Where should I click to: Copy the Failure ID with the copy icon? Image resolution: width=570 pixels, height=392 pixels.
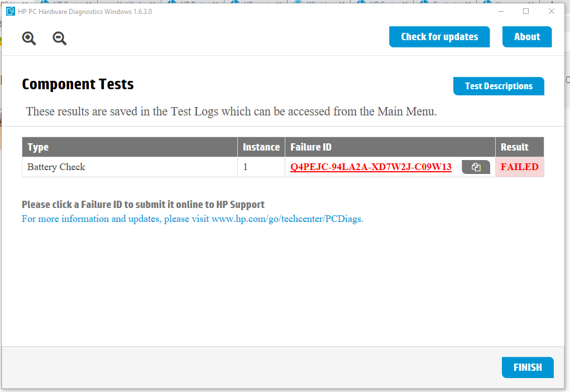[476, 167]
